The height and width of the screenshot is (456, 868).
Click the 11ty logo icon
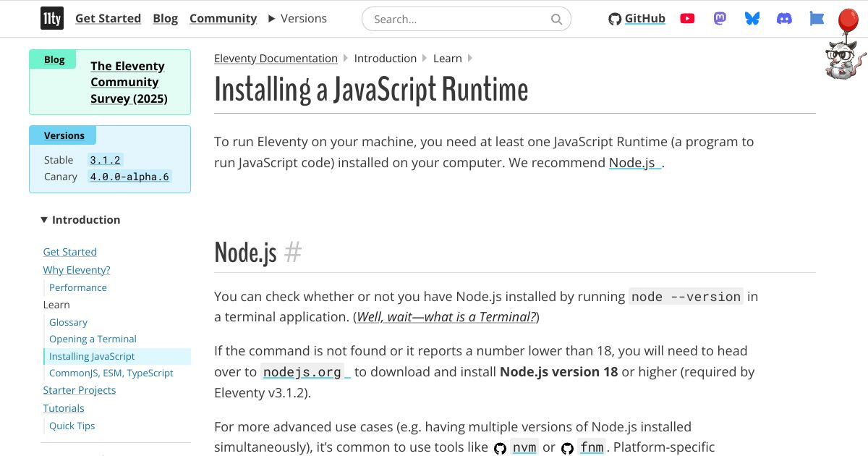(x=51, y=19)
